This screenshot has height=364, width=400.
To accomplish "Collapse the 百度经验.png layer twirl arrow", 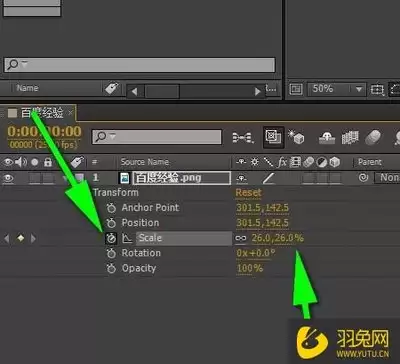I will tap(66, 178).
